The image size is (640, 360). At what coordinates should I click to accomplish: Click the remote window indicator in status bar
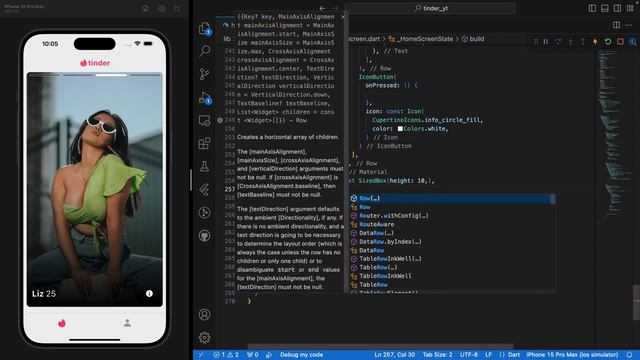200,355
